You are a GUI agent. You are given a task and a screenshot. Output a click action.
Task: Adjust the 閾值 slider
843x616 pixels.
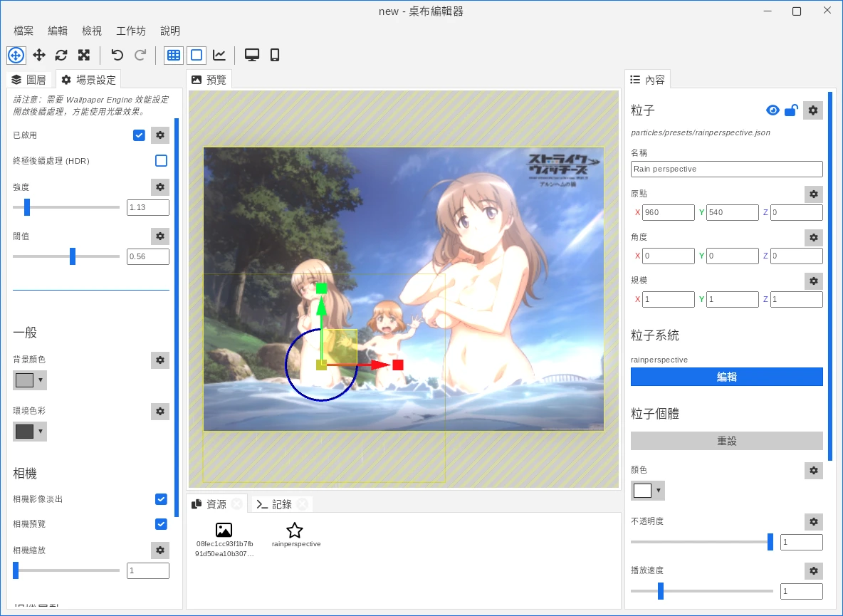click(x=66, y=256)
